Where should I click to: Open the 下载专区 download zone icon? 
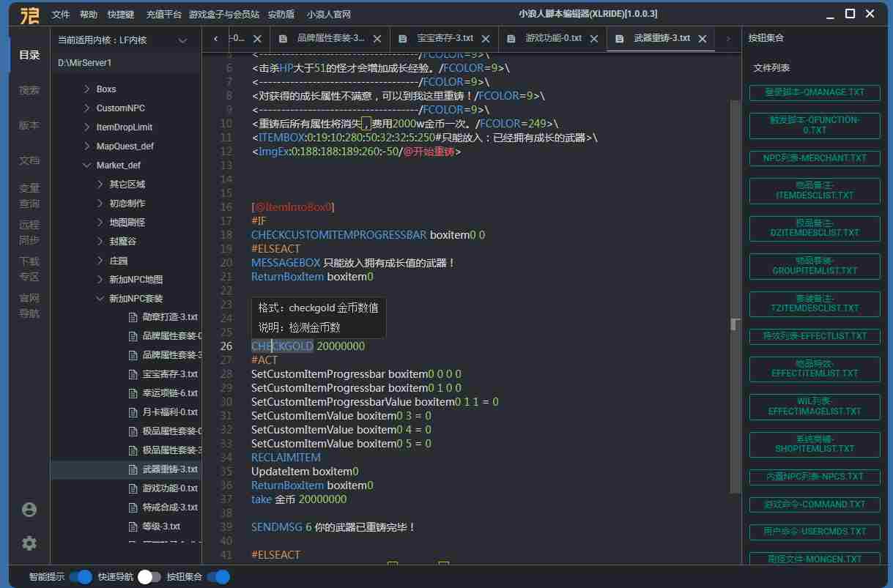click(x=29, y=269)
